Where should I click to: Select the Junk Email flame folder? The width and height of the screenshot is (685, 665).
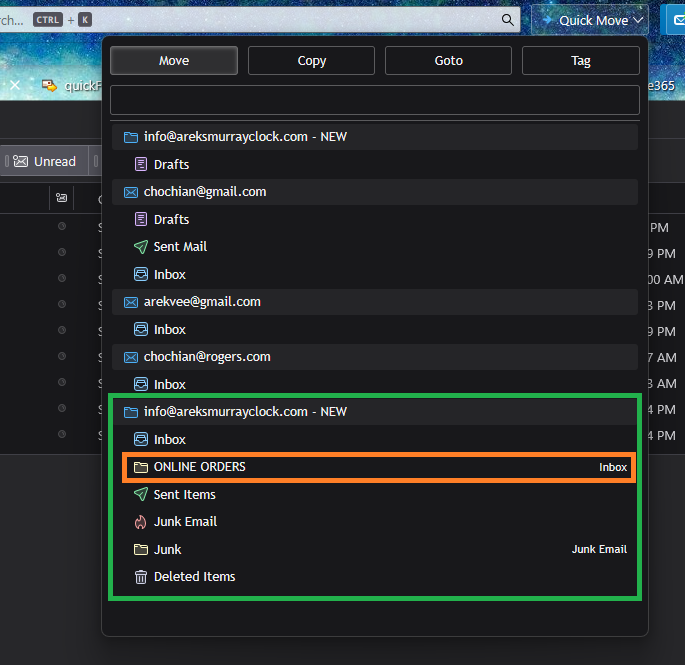(x=185, y=521)
